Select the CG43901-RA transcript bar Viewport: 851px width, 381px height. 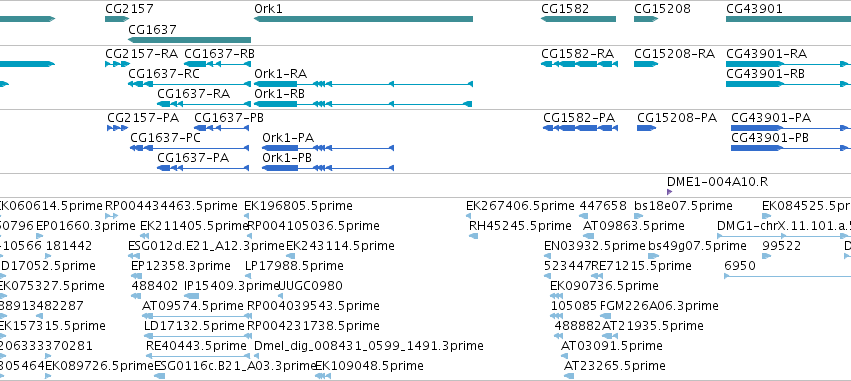click(789, 64)
